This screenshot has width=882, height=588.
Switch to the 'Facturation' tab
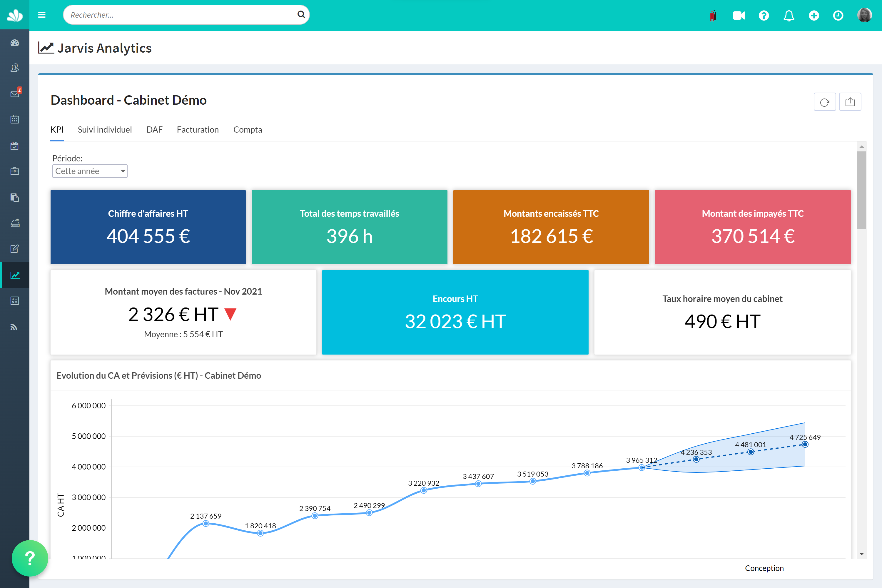(197, 129)
